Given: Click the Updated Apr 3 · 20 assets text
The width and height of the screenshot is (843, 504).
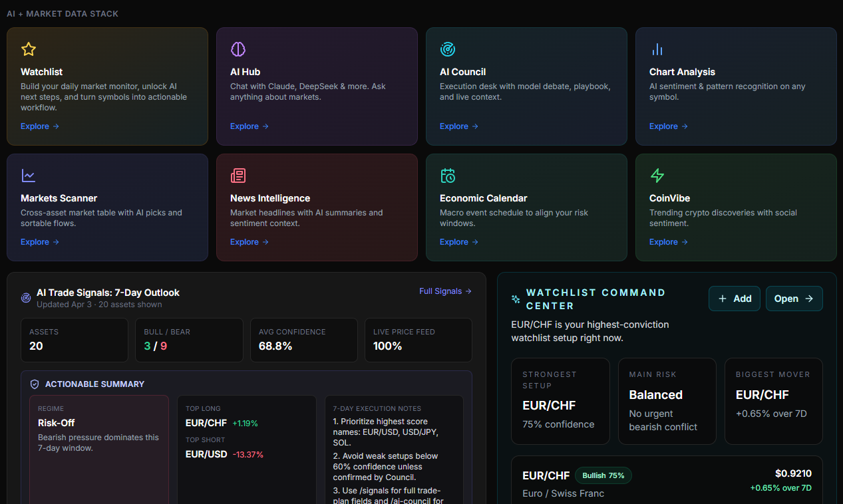Looking at the screenshot, I should point(99,305).
